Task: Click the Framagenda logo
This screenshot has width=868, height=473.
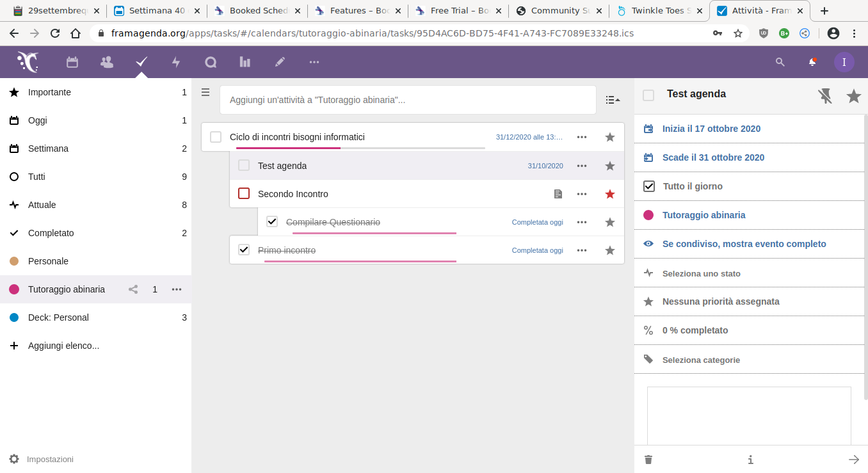Action: [28, 62]
